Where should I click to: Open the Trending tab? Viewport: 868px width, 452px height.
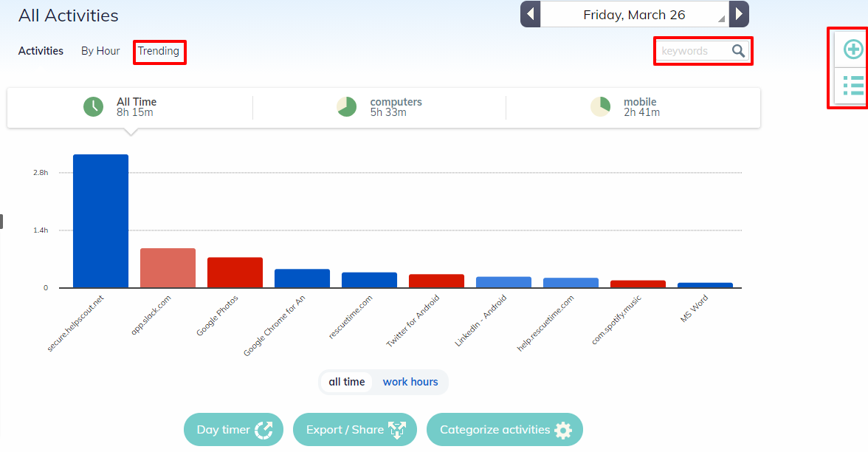coord(159,51)
